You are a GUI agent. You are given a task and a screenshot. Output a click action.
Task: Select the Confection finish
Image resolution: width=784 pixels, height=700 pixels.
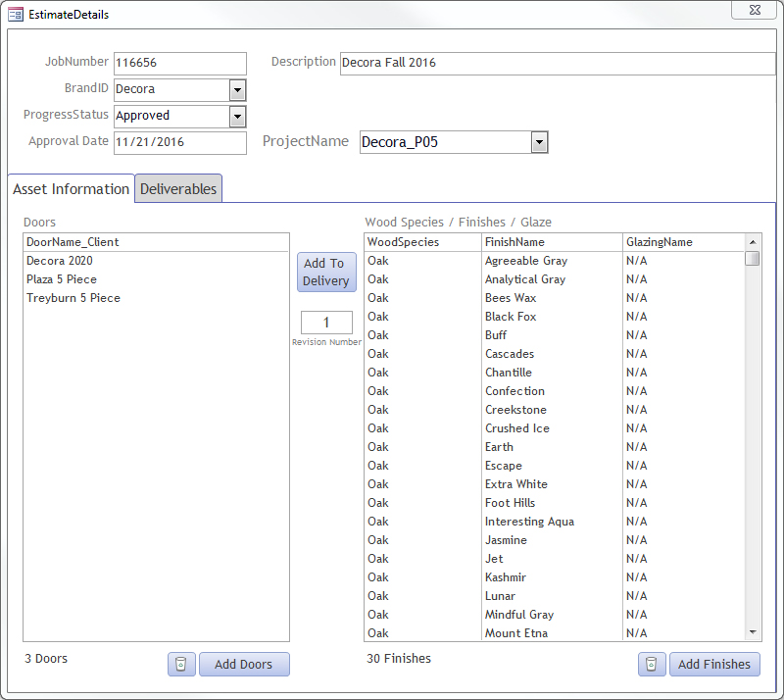[555, 391]
